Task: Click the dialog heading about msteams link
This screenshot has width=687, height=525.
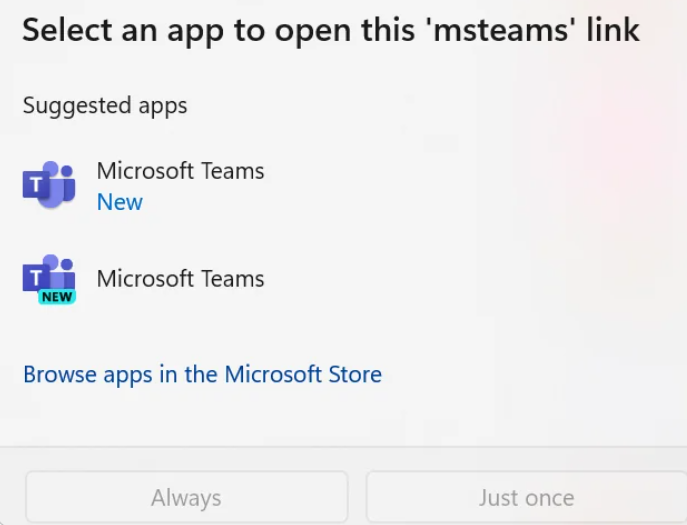Action: click(331, 31)
